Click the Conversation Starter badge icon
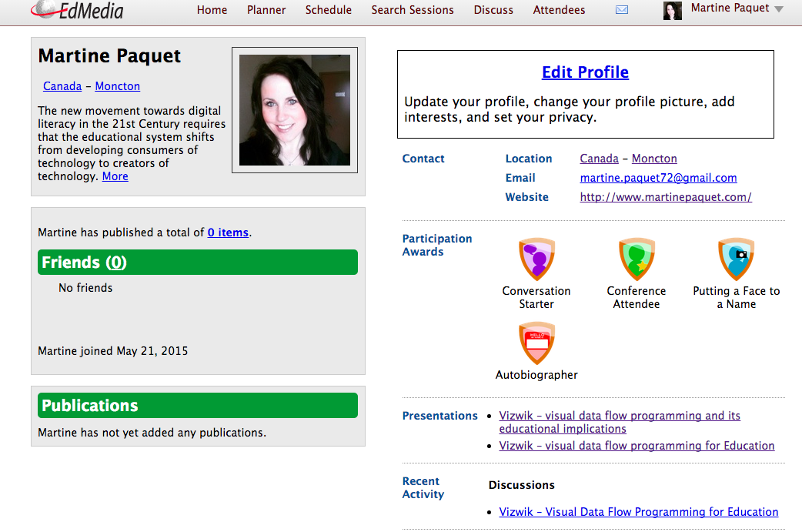The image size is (802, 532). 536,259
